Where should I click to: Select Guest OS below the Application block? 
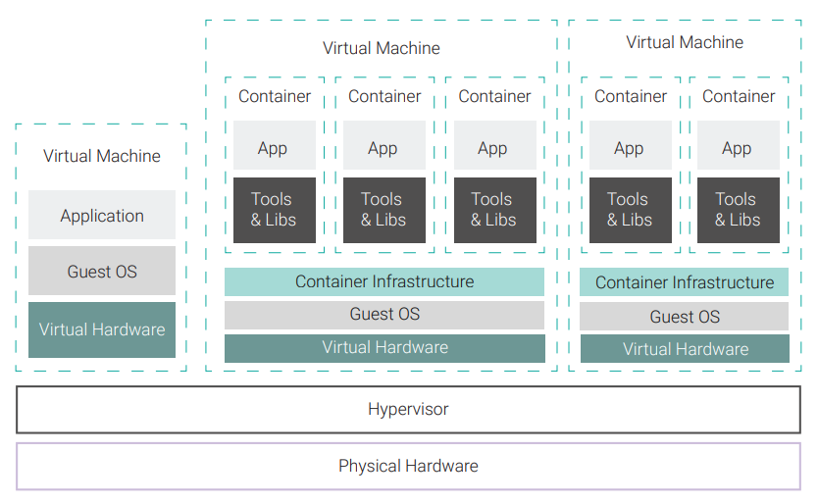tap(102, 271)
